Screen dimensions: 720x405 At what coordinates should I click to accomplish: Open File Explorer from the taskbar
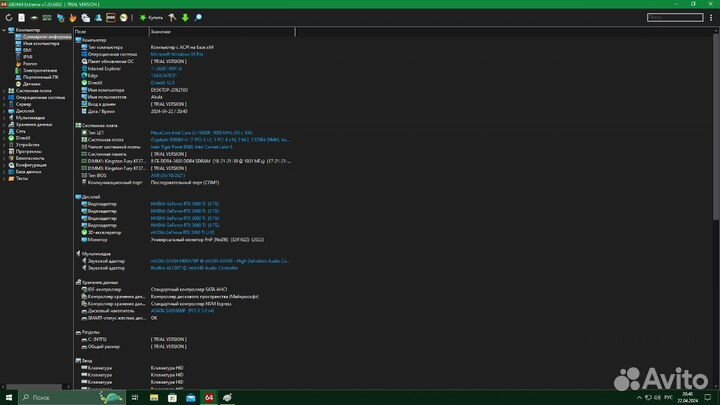[154, 397]
